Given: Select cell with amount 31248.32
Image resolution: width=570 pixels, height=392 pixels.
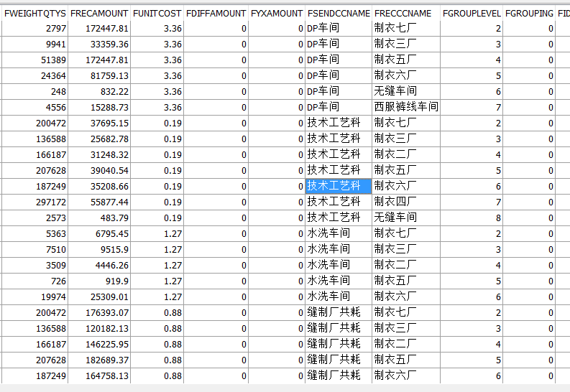Looking at the screenshot, I should 99,154.
